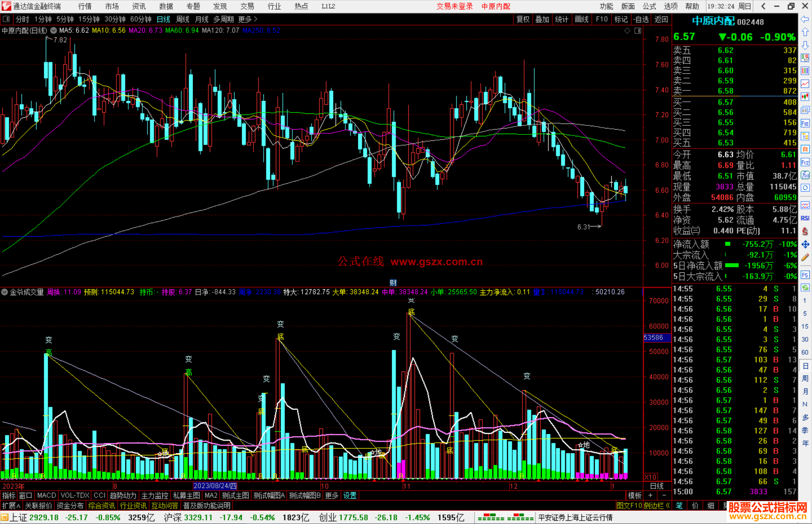Image resolution: width=812 pixels, height=524 pixels.
Task: Click the red line trend chart icon
Action: coord(805,84)
